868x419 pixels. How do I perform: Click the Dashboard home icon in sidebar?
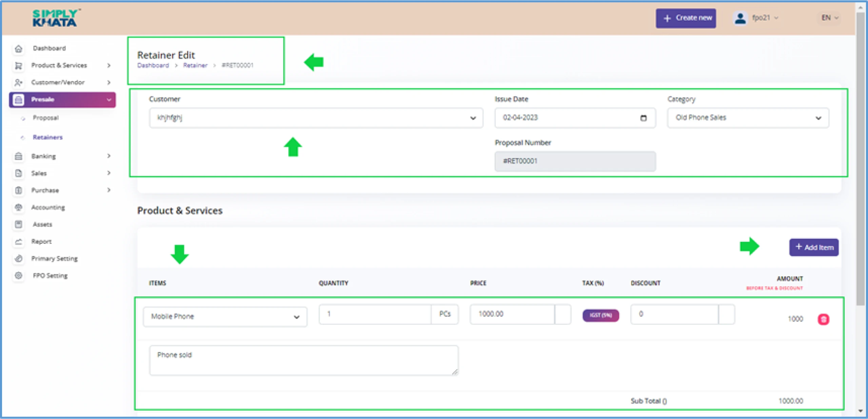point(19,49)
